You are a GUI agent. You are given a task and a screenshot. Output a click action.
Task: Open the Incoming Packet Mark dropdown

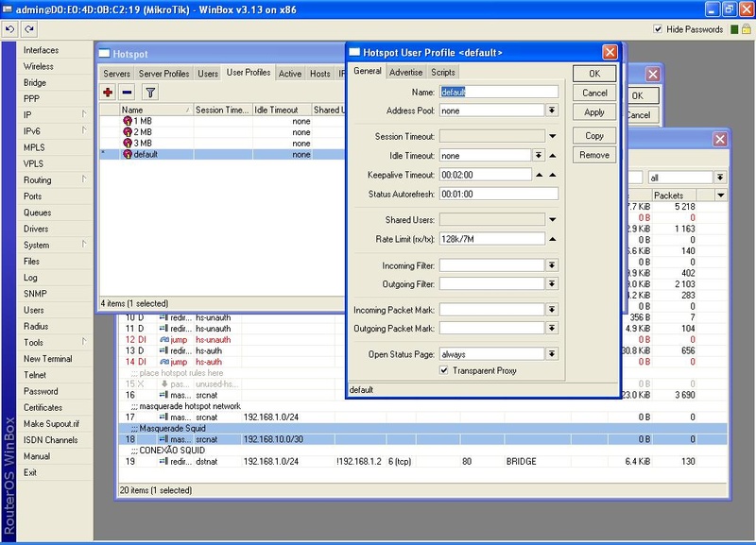tap(552, 310)
